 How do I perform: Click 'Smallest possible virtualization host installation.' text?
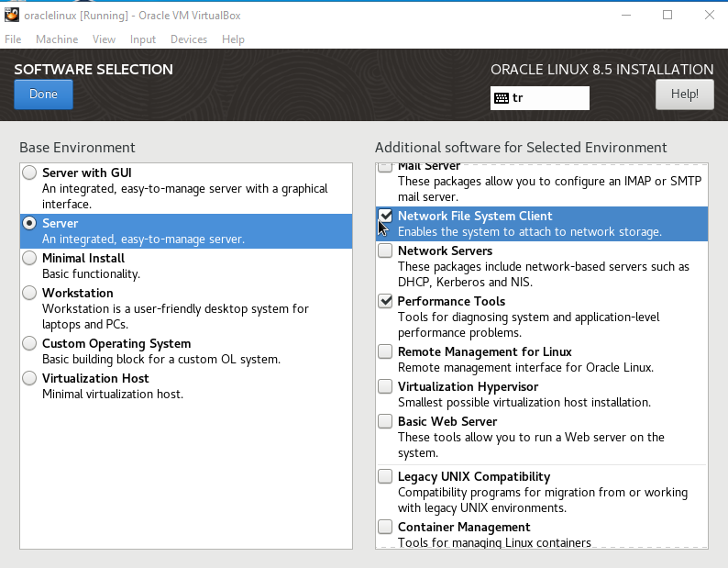pos(524,403)
